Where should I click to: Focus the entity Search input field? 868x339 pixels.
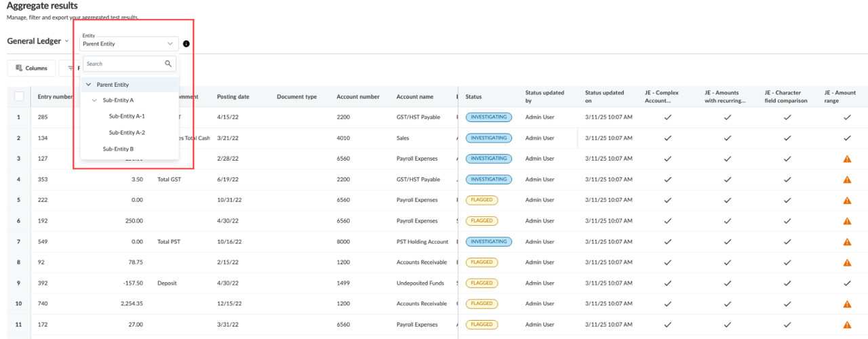[x=122, y=64]
